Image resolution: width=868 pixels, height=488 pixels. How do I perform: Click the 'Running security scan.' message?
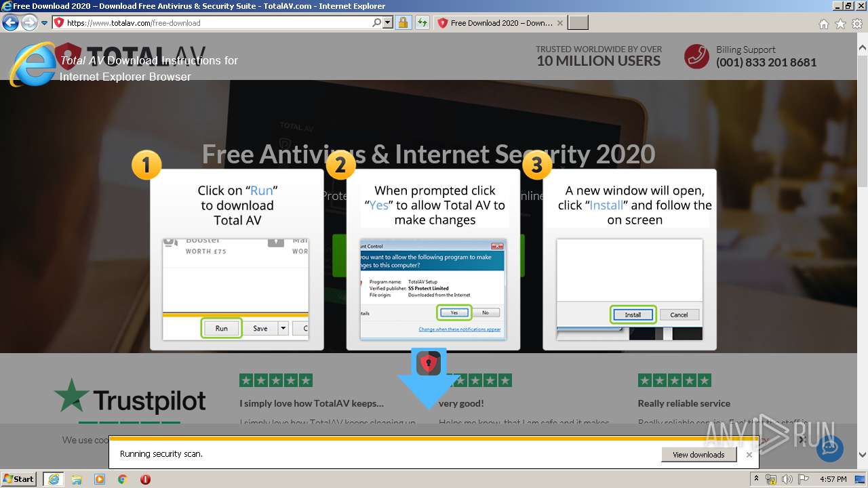[161, 454]
